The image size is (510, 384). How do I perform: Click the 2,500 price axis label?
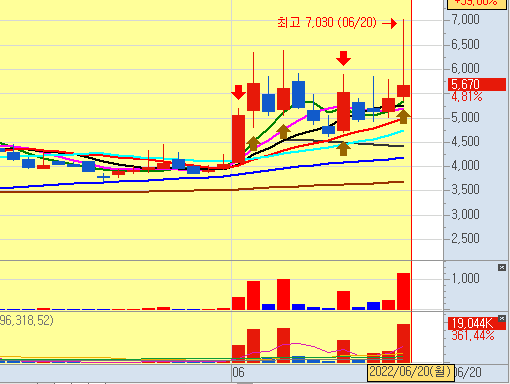(x=465, y=238)
